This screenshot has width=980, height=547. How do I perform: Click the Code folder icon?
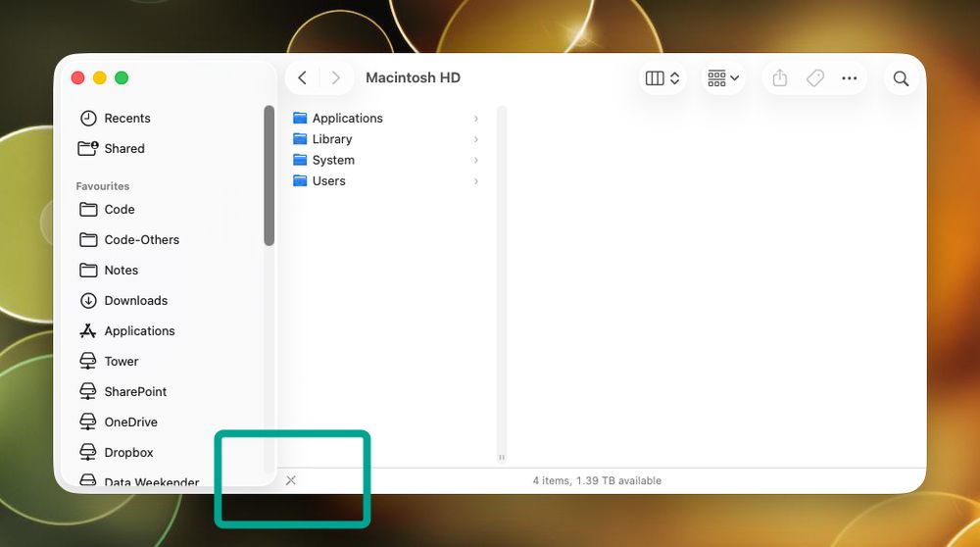[x=88, y=210]
